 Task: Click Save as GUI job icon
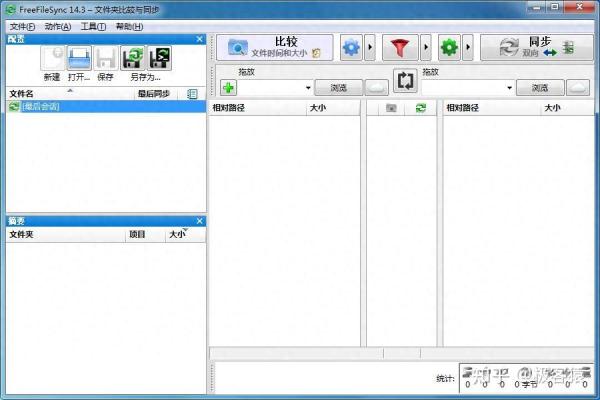tap(132, 58)
